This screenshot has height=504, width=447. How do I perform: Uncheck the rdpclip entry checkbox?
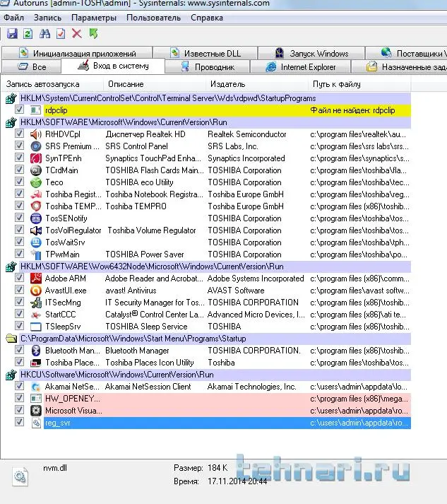tap(19, 110)
